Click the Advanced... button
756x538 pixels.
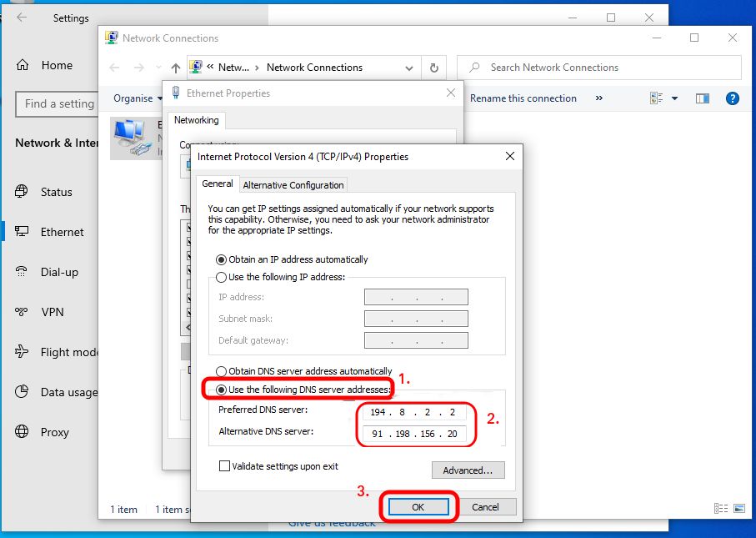point(468,470)
